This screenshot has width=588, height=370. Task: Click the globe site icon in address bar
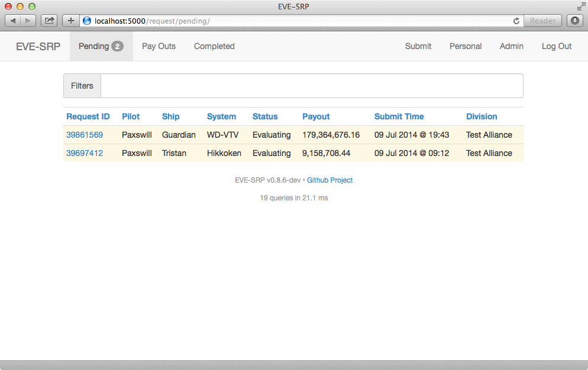tap(87, 21)
